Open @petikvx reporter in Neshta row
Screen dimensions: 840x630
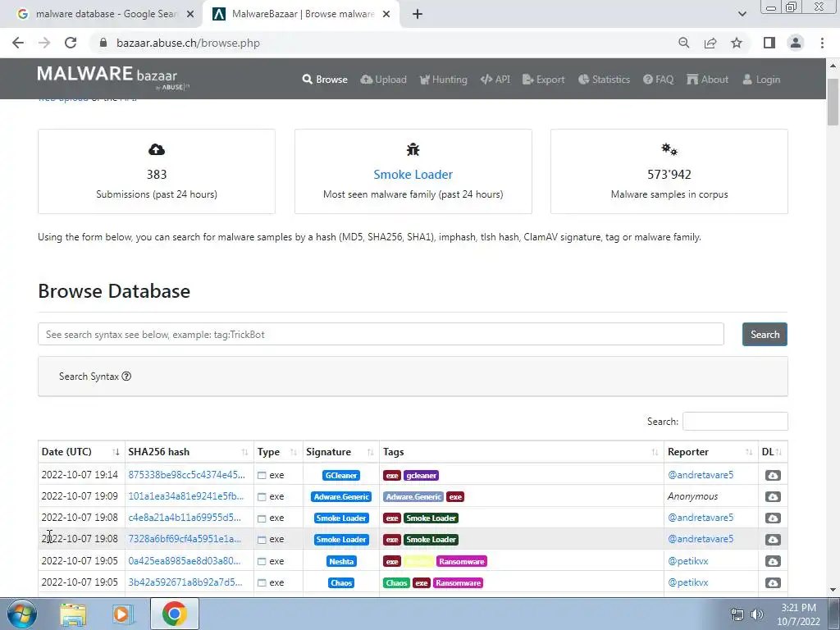688,561
